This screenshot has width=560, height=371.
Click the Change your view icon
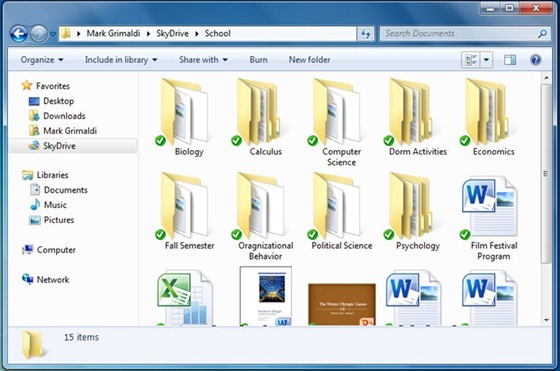click(471, 60)
